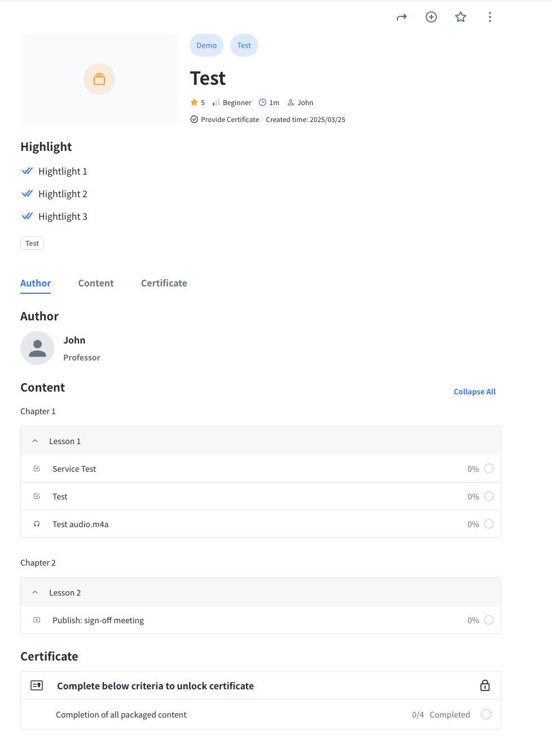The image size is (551, 756).
Task: Toggle Publish: sign-off meeting completion circle
Action: [x=489, y=620]
